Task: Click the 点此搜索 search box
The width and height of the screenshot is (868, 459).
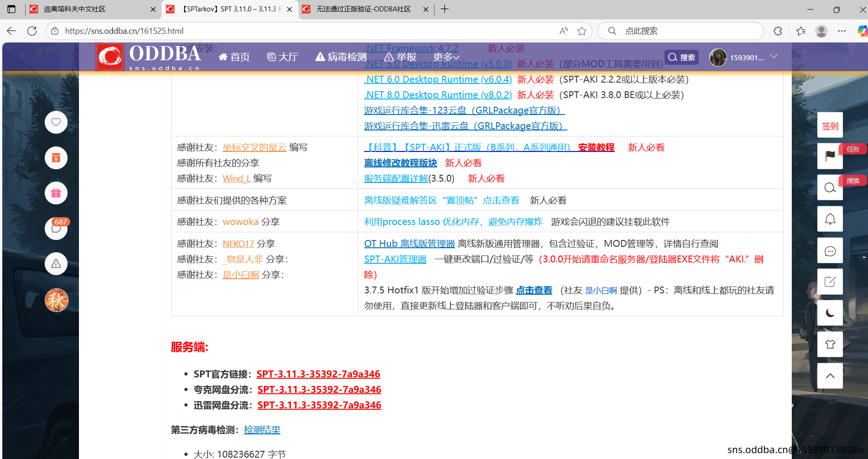Action: click(x=680, y=31)
